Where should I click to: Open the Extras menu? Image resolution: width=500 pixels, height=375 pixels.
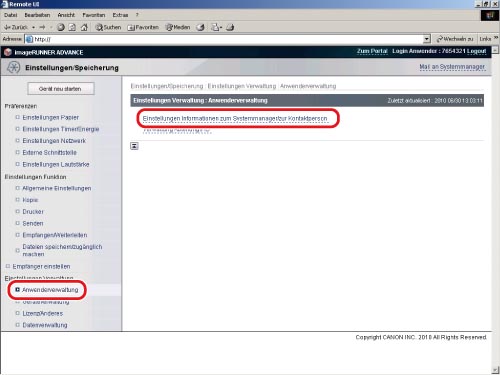120,15
